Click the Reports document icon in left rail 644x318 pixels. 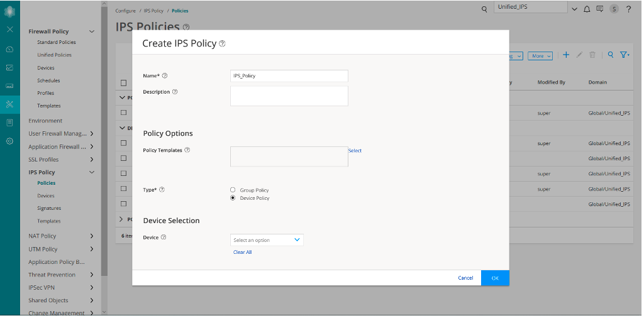click(x=9, y=123)
